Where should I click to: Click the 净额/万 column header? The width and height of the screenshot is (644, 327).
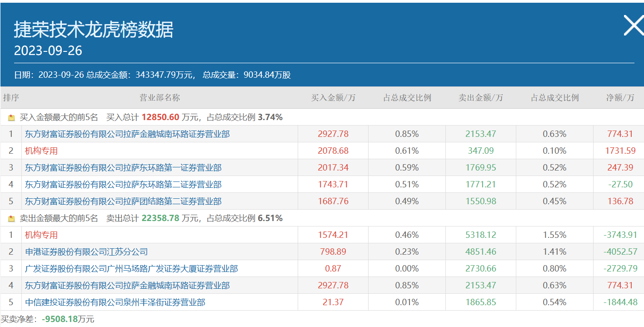coord(620,98)
